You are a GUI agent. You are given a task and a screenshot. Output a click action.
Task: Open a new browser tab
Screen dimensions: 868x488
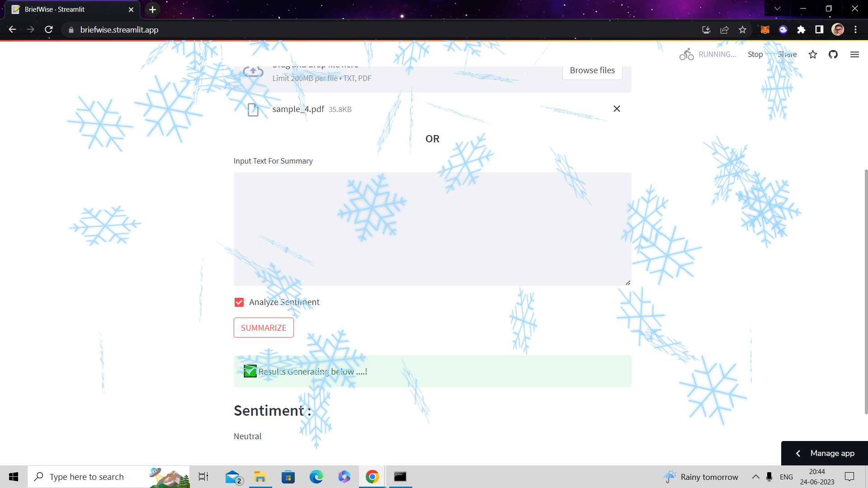(152, 9)
